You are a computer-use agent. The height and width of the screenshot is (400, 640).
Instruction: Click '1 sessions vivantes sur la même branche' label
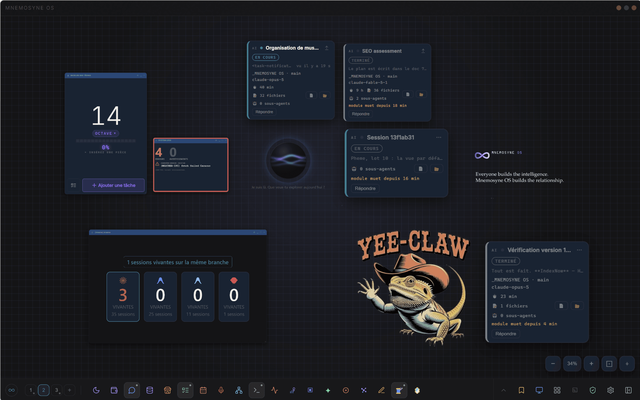pos(178,262)
